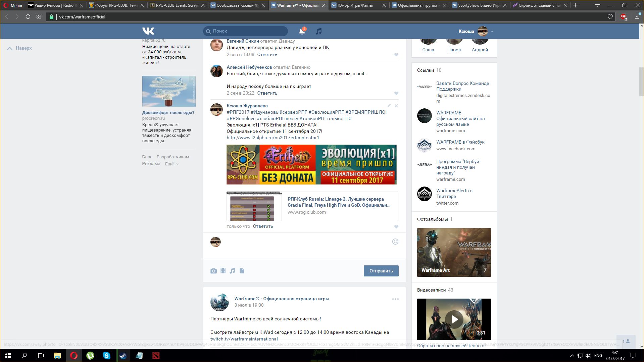Screen dimensions: 644x362
Task: Switch ENG input language in tray
Action: pyautogui.click(x=598, y=356)
